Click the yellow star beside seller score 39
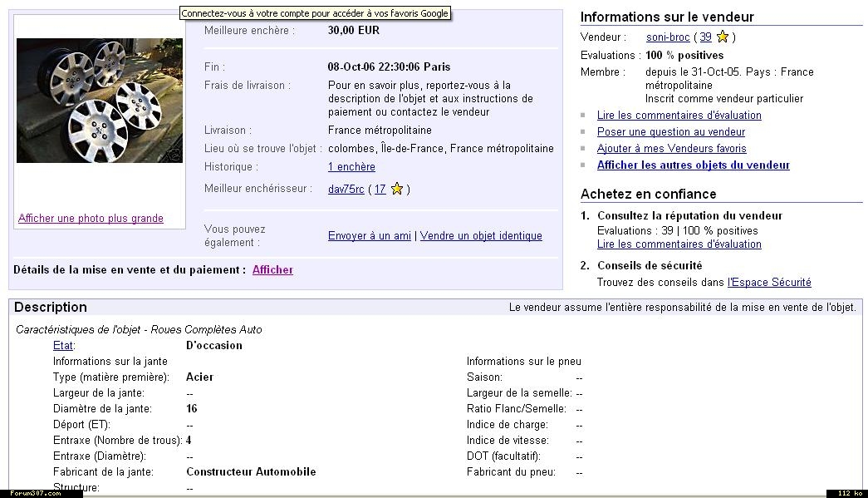Image resolution: width=868 pixels, height=498 pixels. [723, 37]
